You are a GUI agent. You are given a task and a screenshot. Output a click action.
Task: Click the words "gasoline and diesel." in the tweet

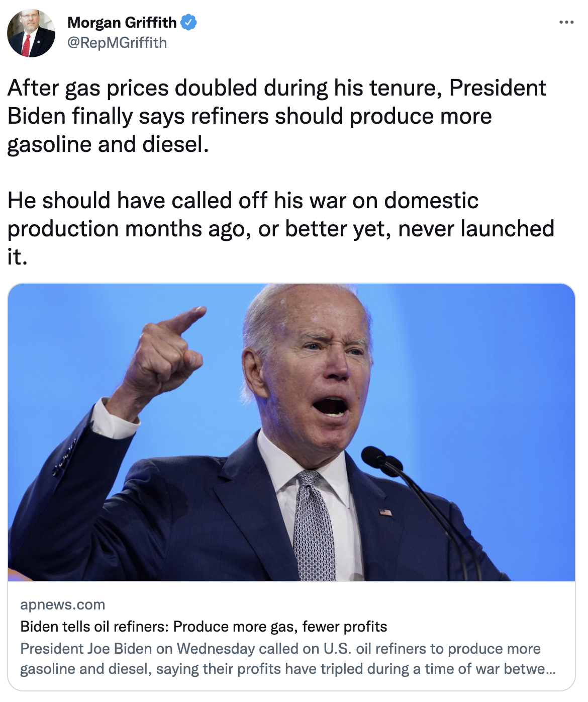(108, 144)
